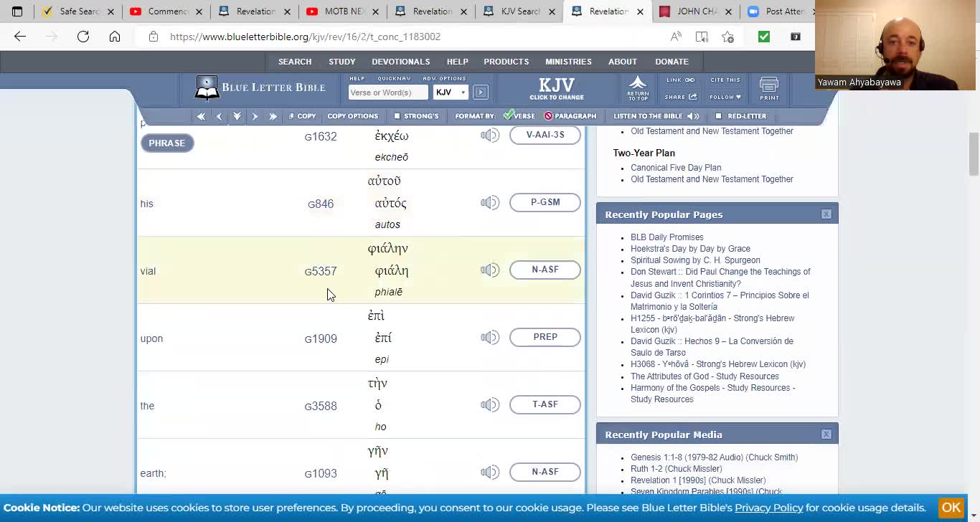Switch to the MOTB NEX YouTube tab
The height and width of the screenshot is (522, 980).
[342, 11]
